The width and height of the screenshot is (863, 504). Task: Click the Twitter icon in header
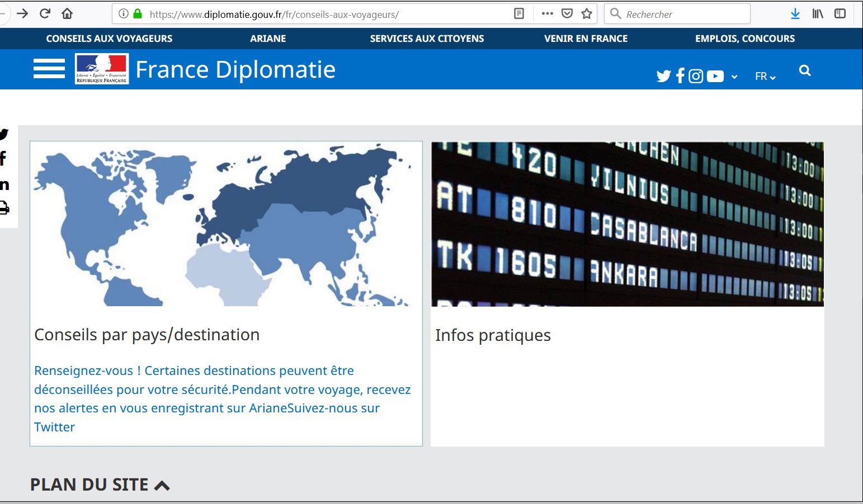tap(663, 76)
